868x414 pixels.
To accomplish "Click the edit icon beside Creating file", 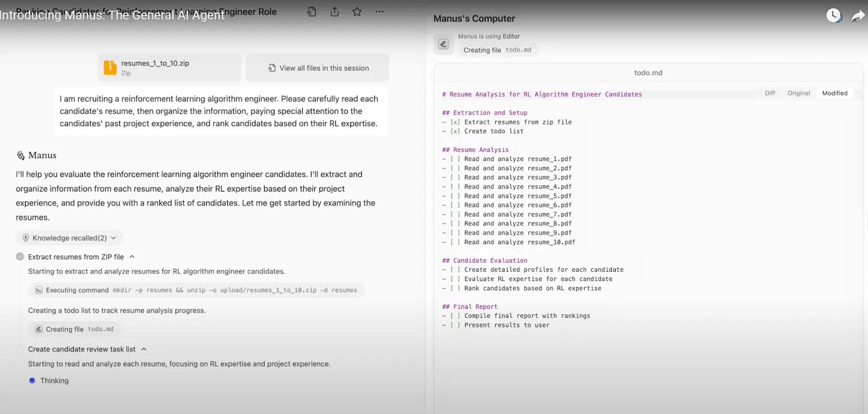I will [39, 329].
